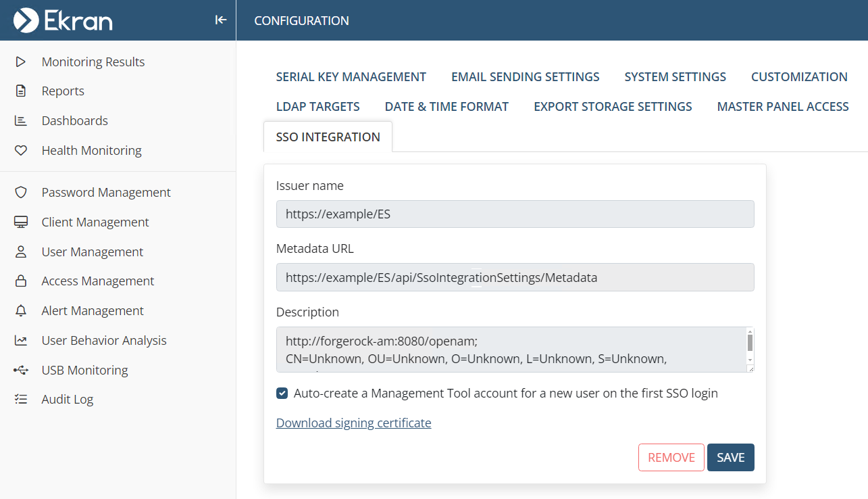The image size is (868, 499).
Task: Click the Password Management shield icon
Action: click(21, 193)
